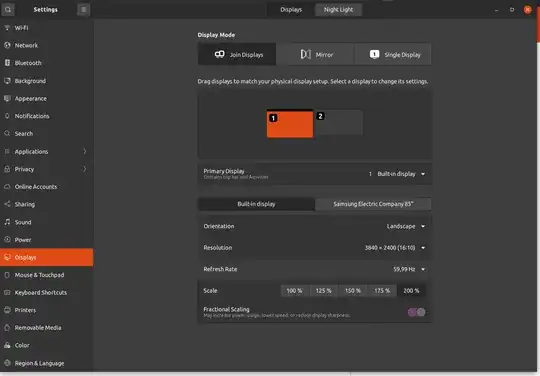Screen dimensions: 540x376
Task: Open Color settings icon in sidebar
Action: [x=7, y=345]
